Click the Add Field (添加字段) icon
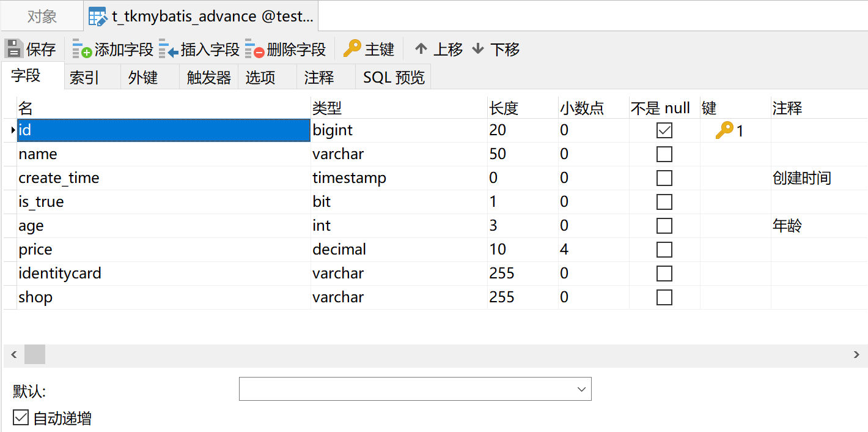 click(82, 49)
